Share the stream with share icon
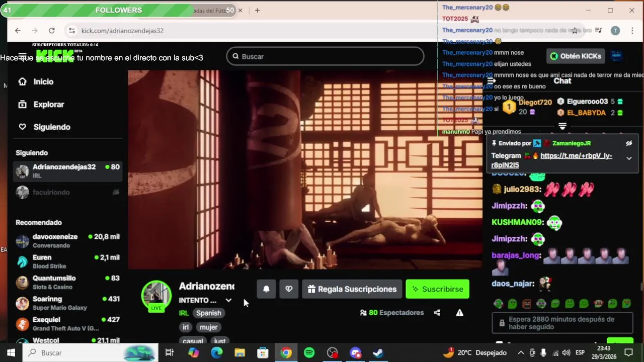The height and width of the screenshot is (362, 644). (x=437, y=313)
